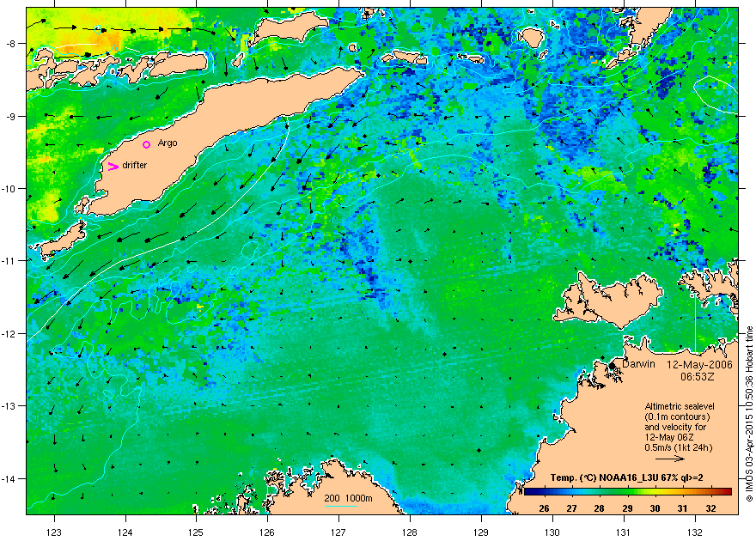Click the '12-May-2006' date label
This screenshot has height=541, width=756.
click(x=699, y=365)
